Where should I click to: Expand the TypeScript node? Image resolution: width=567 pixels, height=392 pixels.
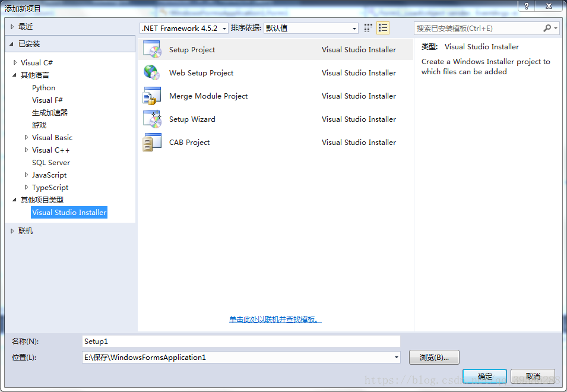coord(26,187)
